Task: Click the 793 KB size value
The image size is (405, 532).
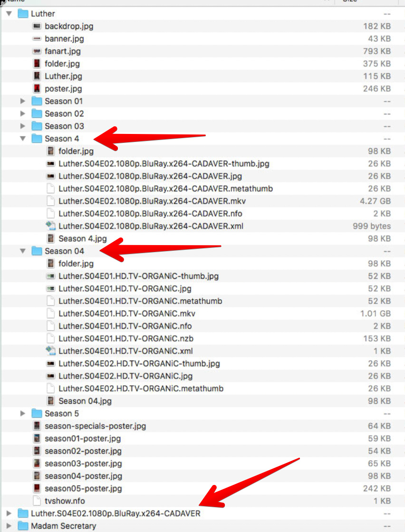Action: point(377,51)
